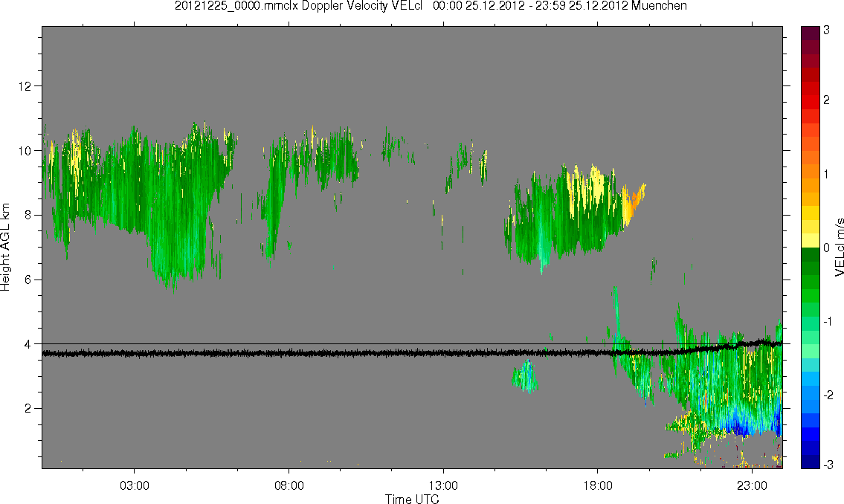Click the '12' height tick label
The width and height of the screenshot is (844, 504).
pos(25,86)
